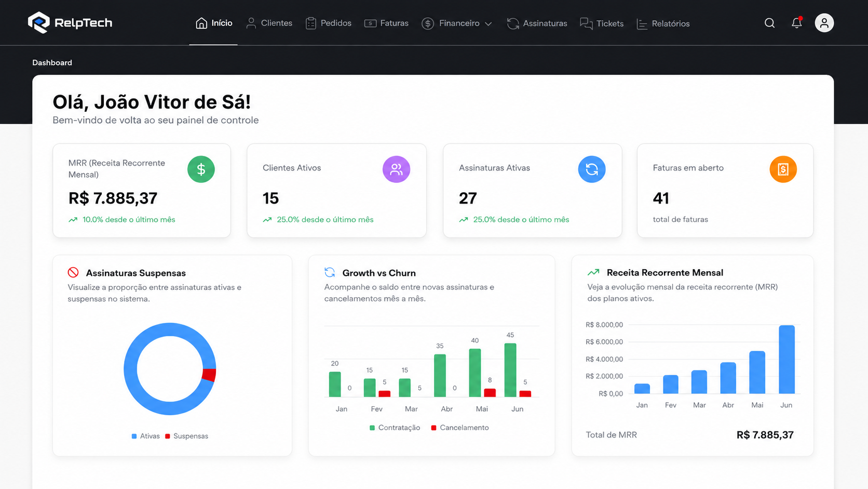Open the Relatórios link

[x=663, y=23]
